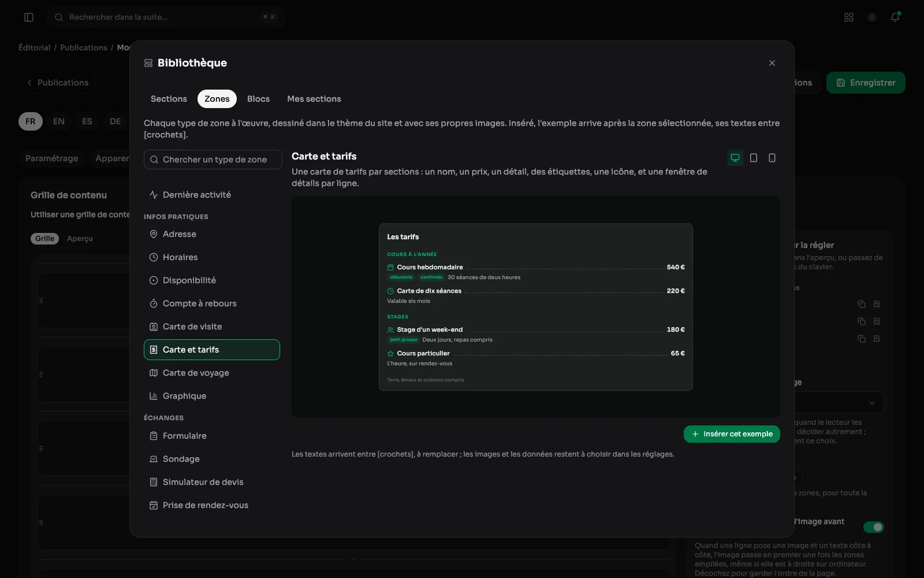Switch to Mes sections tab

click(x=314, y=99)
